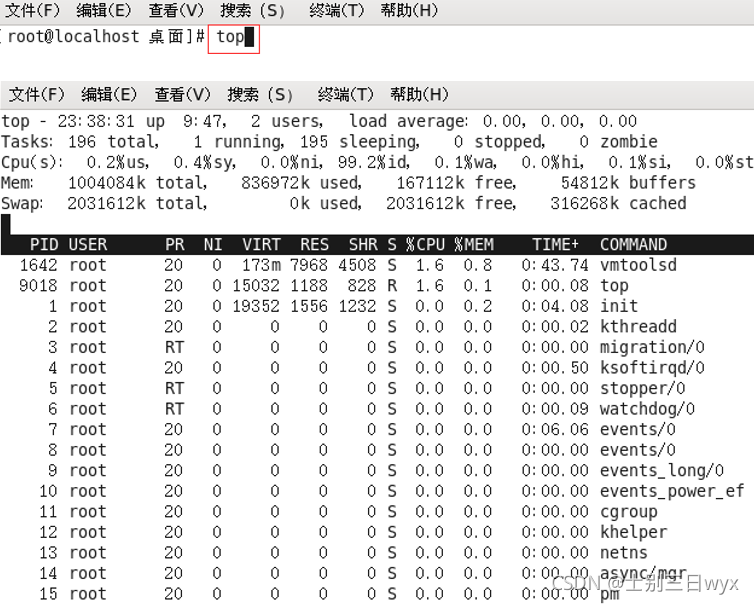Open 帮助(H) menu in upper terminal

point(409,10)
